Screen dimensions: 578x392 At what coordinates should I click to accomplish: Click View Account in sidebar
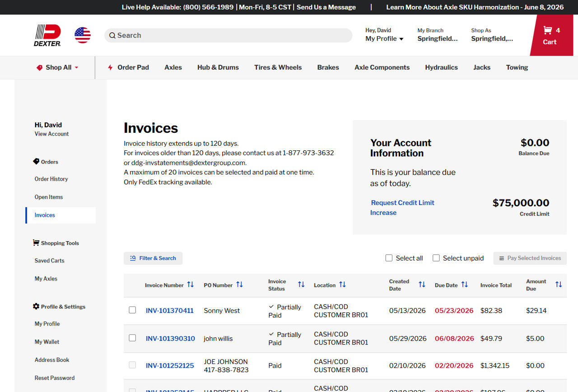coord(51,134)
